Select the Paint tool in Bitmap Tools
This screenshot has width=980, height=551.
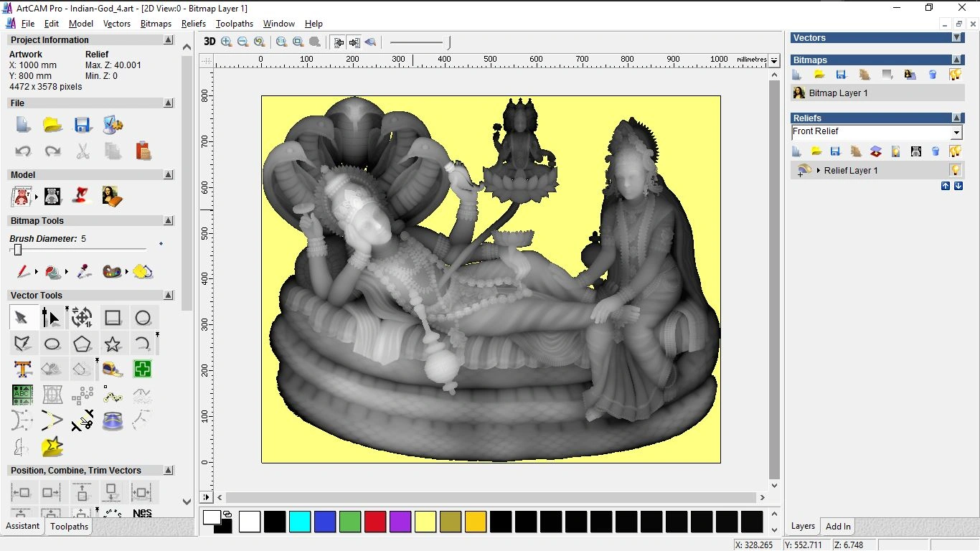coord(23,272)
